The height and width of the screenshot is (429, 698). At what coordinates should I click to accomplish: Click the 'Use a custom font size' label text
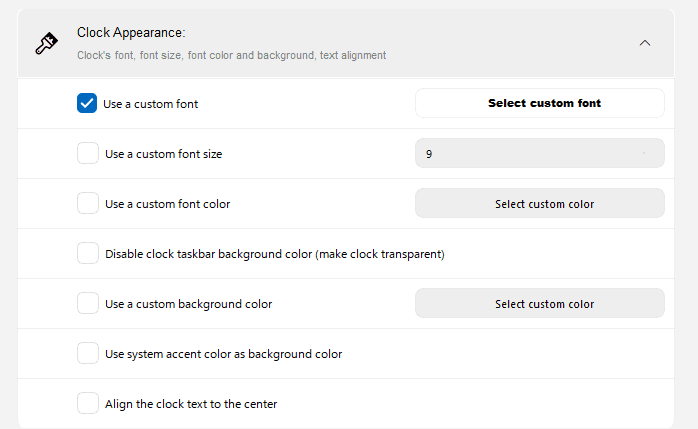pyautogui.click(x=163, y=154)
